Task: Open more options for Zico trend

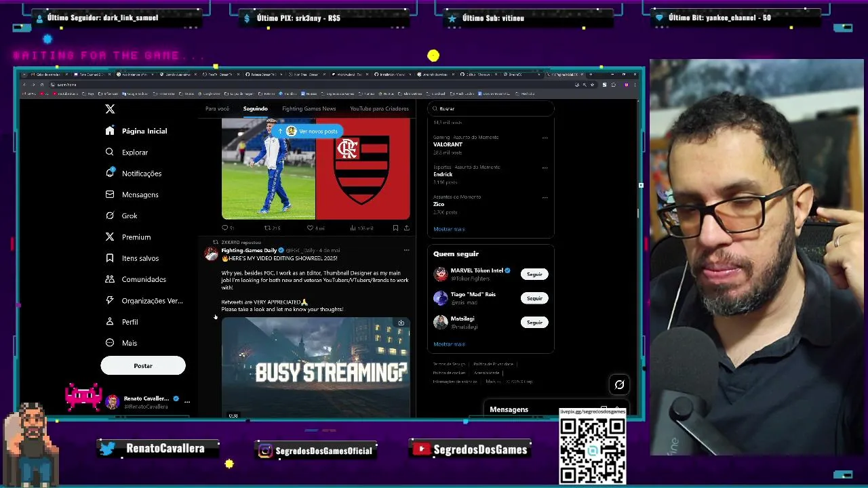Action: click(545, 197)
